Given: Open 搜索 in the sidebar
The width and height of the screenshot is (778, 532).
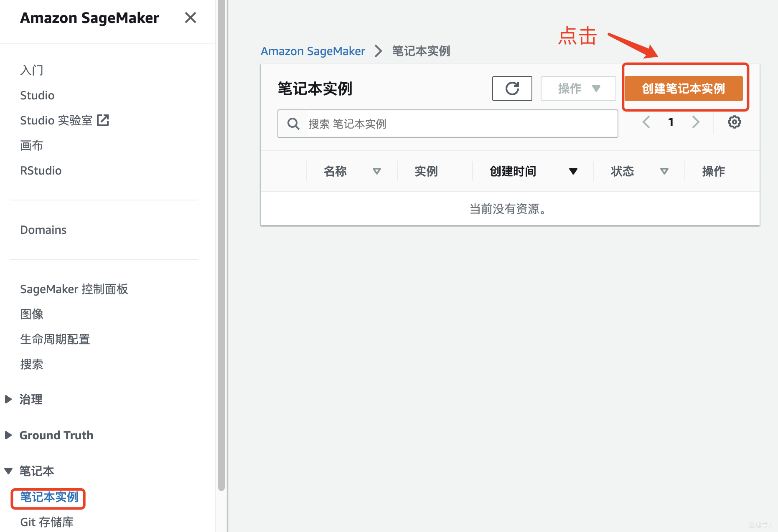Looking at the screenshot, I should (32, 364).
